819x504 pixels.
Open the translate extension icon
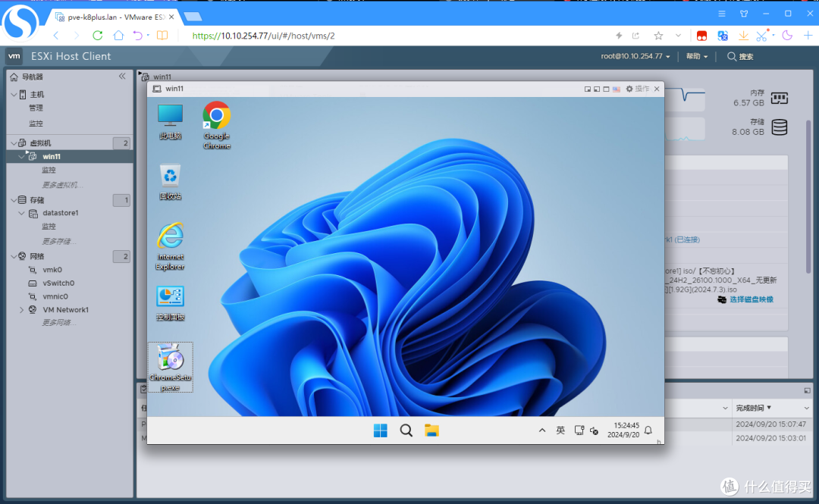coord(723,36)
